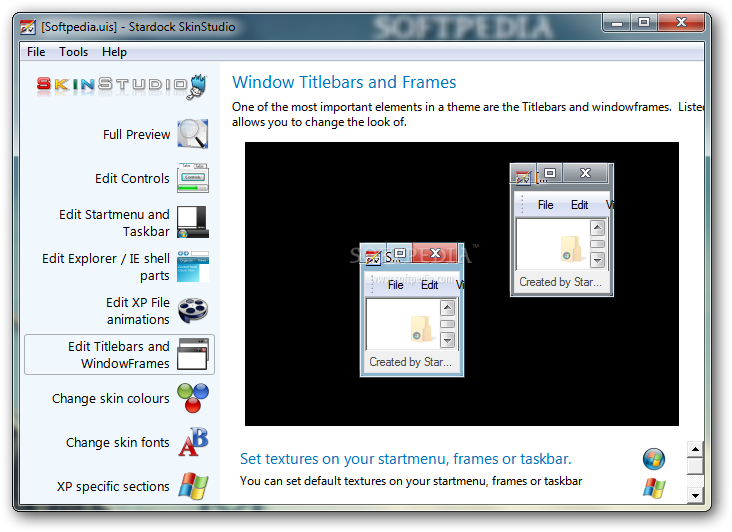Screen dimensions: 732x532
Task: Select Change skin colours text
Action: [111, 399]
